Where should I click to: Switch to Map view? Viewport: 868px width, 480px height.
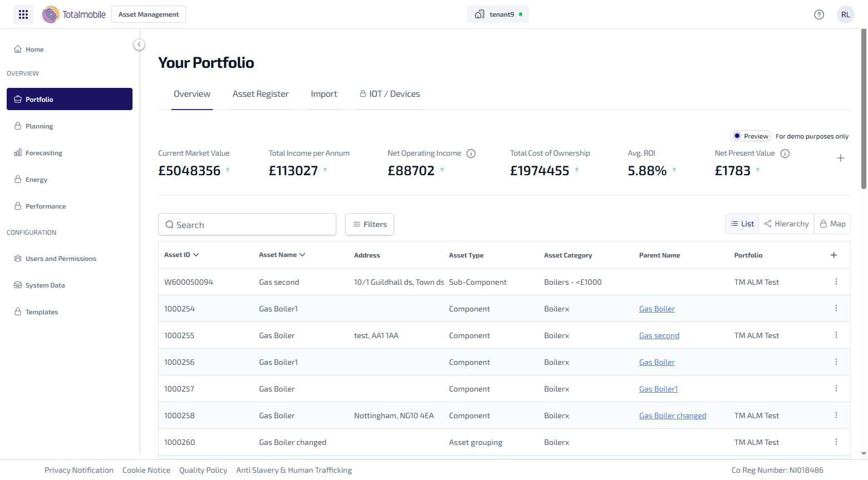[832, 224]
